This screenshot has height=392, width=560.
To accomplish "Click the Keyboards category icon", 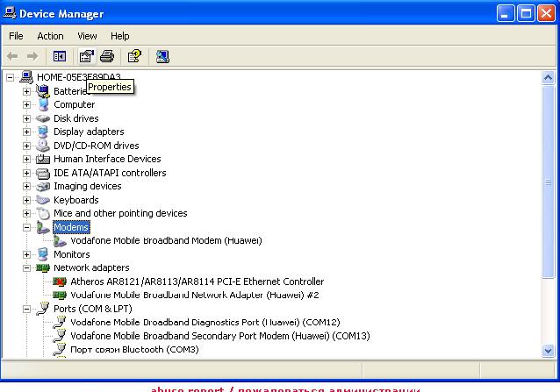I will [x=43, y=200].
